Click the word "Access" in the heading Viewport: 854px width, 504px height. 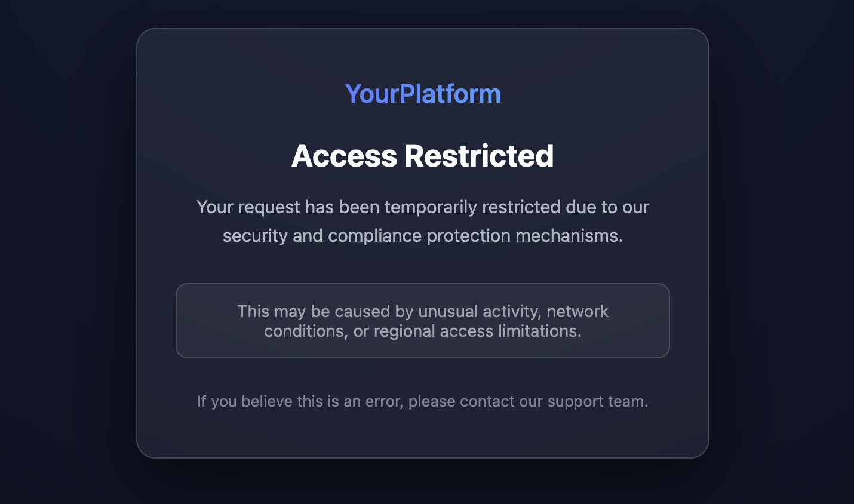click(344, 156)
